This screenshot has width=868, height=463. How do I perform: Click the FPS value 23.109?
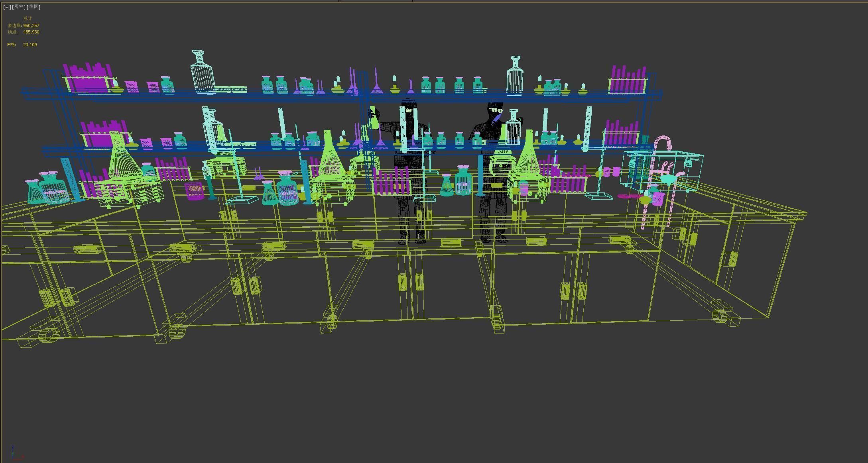click(30, 45)
